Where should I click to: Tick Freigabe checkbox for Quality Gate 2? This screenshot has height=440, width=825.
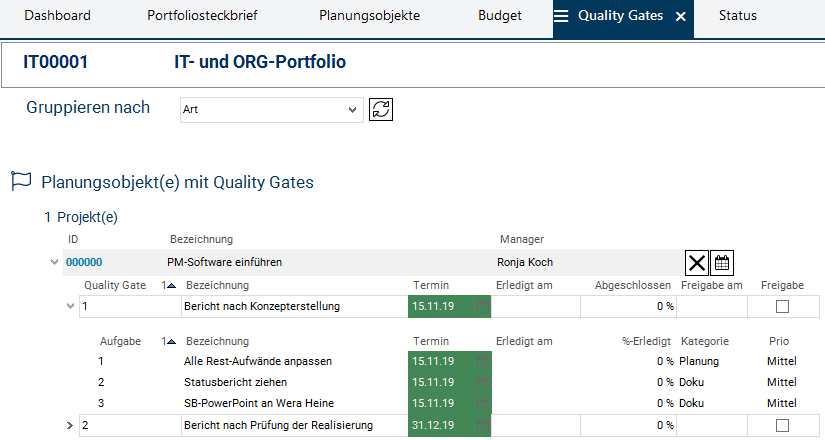(782, 425)
